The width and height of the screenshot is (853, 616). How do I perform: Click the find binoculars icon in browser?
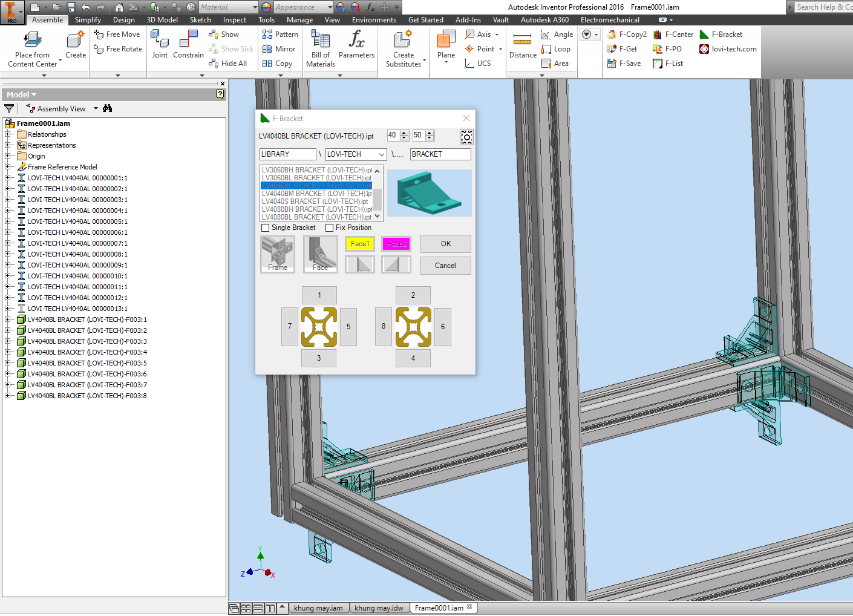(108, 108)
